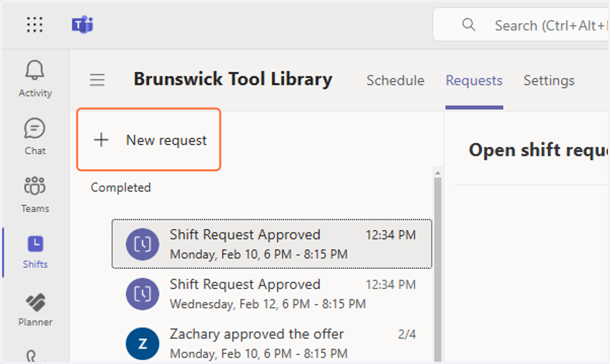Viewport: 610px width, 364px height.
Task: Click the plus icon of New request
Action: coord(102,140)
